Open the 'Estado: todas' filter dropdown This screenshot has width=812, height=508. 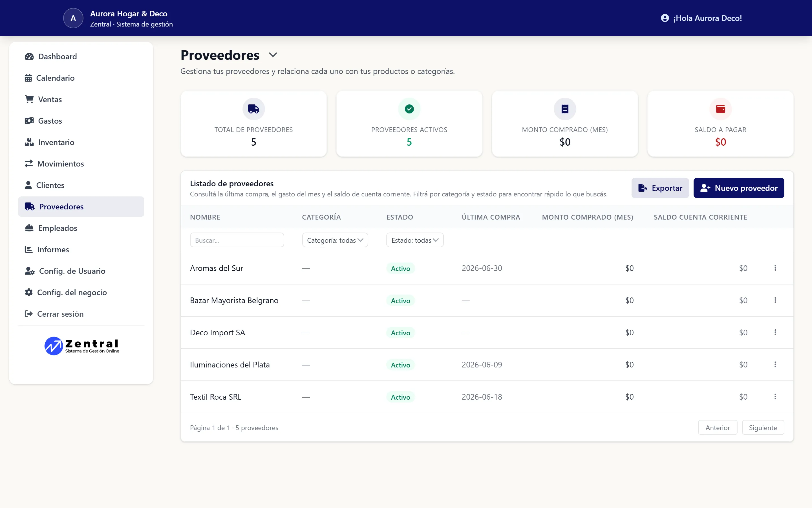tap(415, 240)
